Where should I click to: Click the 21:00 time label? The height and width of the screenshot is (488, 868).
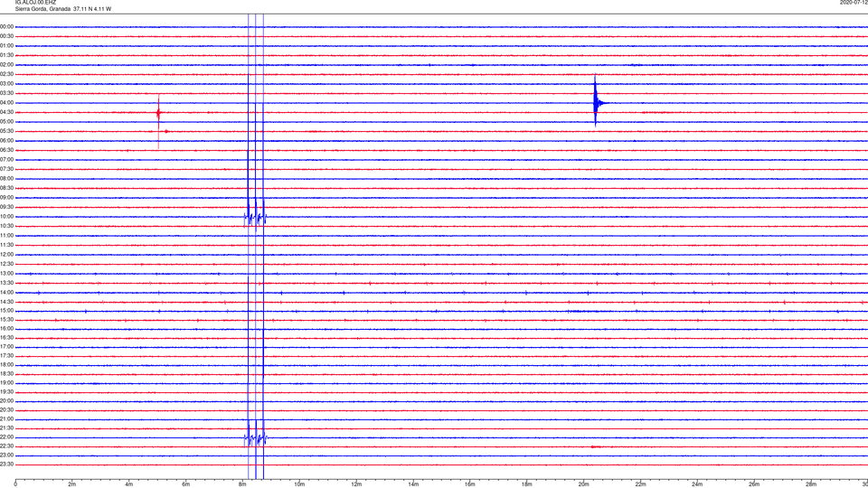point(6,418)
